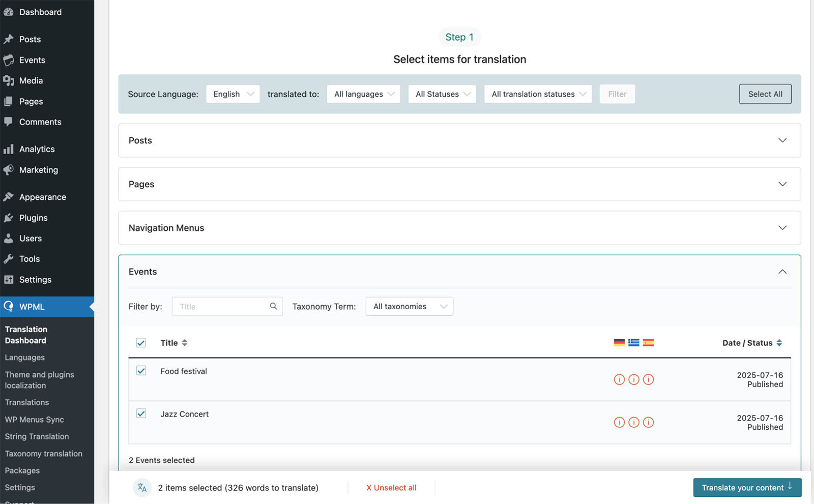The height and width of the screenshot is (504, 814).
Task: Click the Unselect all link
Action: [391, 488]
